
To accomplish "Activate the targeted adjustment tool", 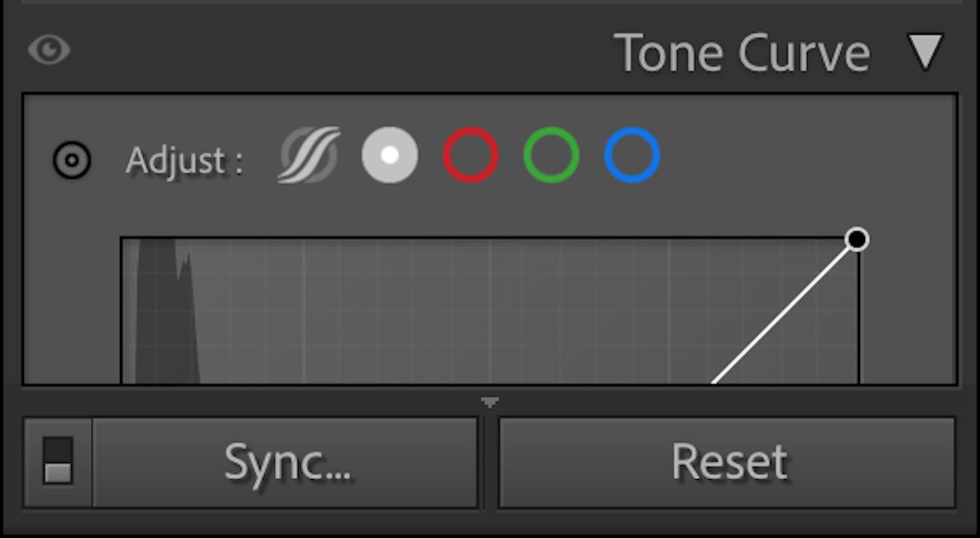I will (72, 160).
